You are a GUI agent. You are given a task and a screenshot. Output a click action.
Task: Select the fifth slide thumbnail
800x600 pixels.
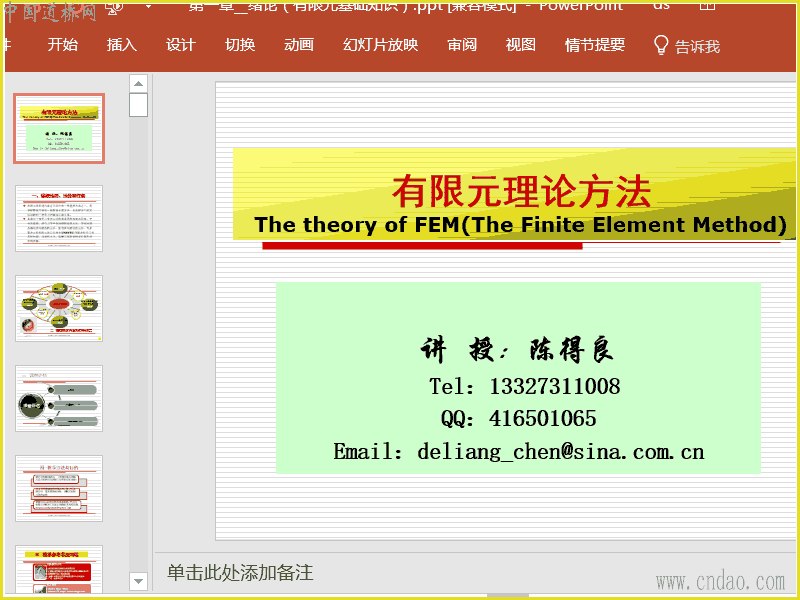pos(59,488)
